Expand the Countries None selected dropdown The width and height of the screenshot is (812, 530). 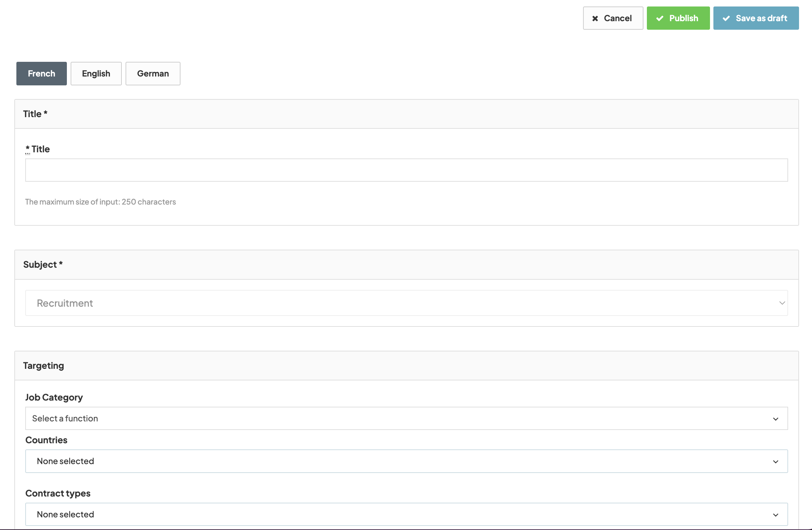coord(406,461)
